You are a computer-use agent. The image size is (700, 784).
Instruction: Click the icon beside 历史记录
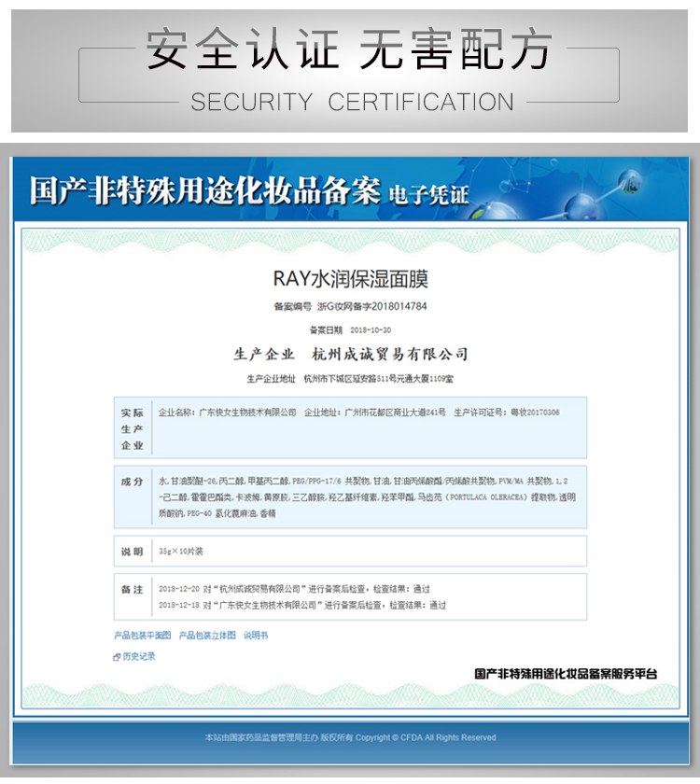coord(117,657)
